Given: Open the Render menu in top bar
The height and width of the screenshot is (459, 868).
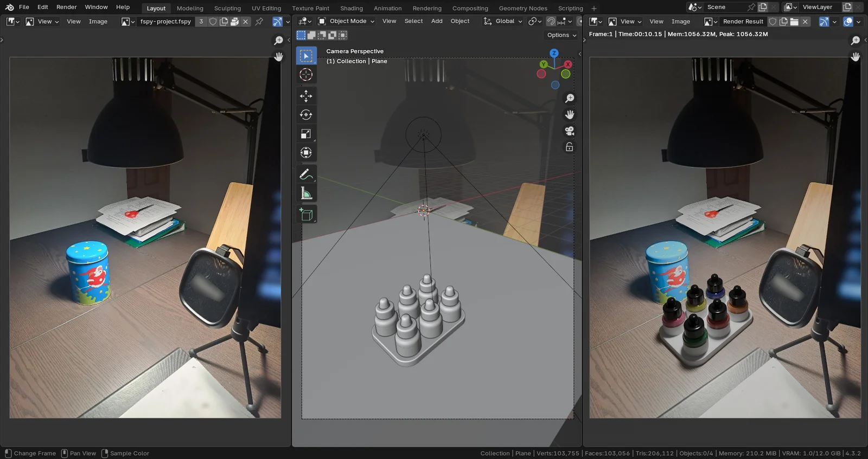Looking at the screenshot, I should click(66, 7).
